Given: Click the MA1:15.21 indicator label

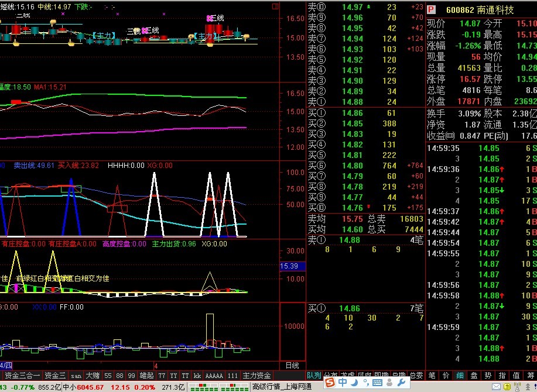Looking at the screenshot, I should 50,87.
